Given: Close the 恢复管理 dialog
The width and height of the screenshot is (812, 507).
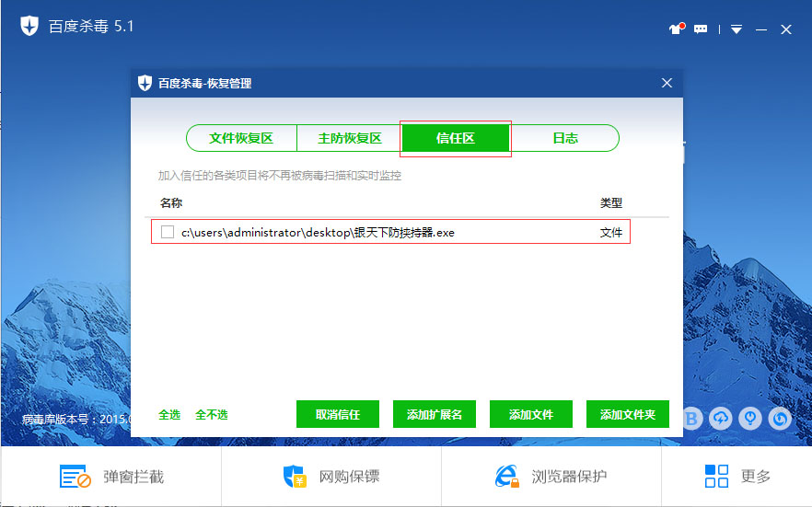Looking at the screenshot, I should coord(667,84).
